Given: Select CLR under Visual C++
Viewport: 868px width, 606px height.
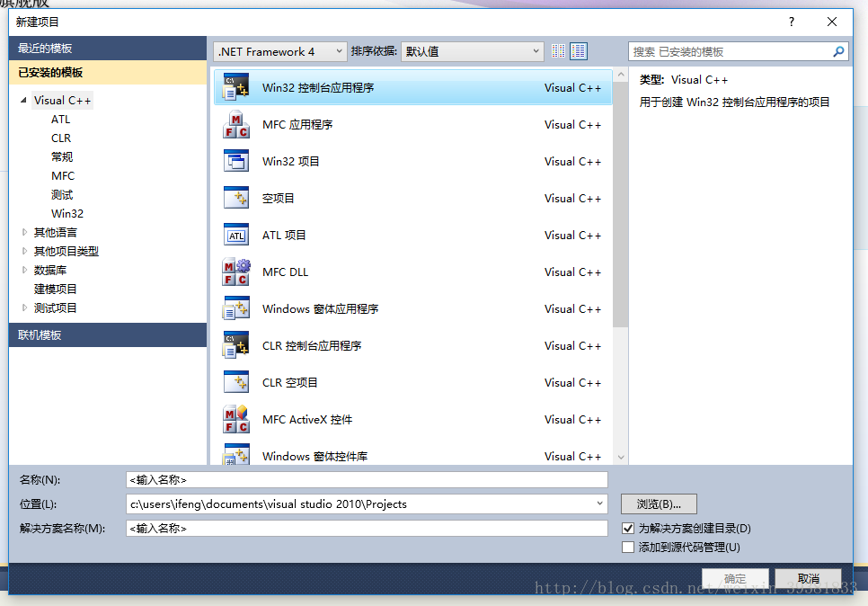Looking at the screenshot, I should [x=61, y=138].
